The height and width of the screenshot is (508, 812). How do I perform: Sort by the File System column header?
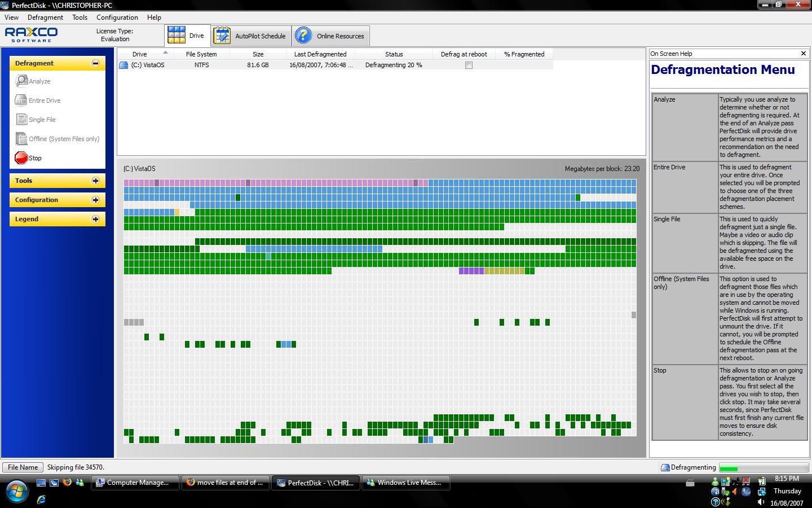tap(201, 54)
